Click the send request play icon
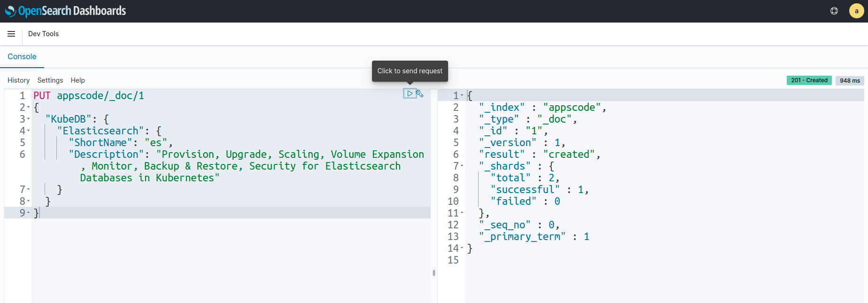 coord(410,93)
